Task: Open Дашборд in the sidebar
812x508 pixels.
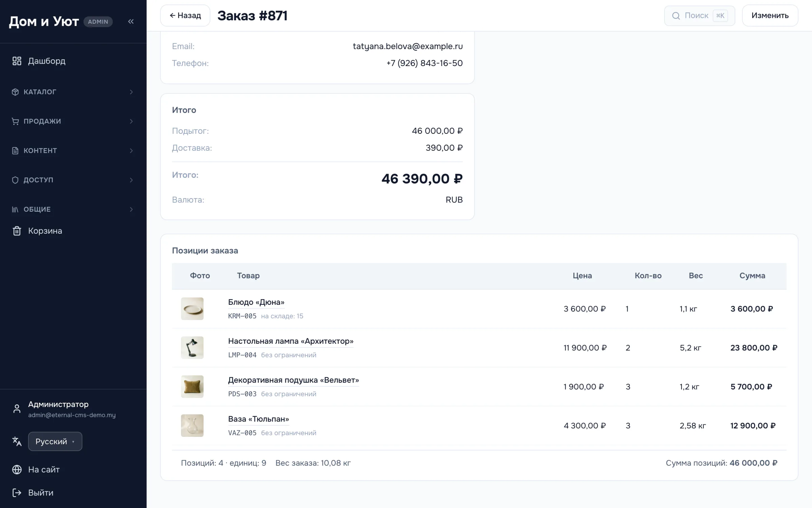Action: pos(47,61)
